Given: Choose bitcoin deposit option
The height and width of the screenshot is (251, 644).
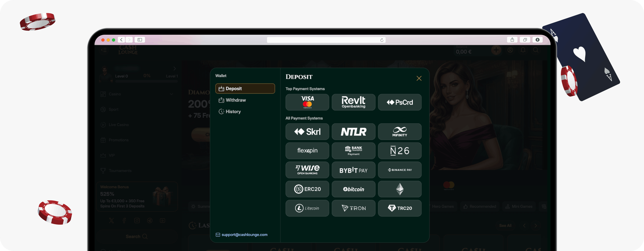Looking at the screenshot, I should pyautogui.click(x=354, y=189).
